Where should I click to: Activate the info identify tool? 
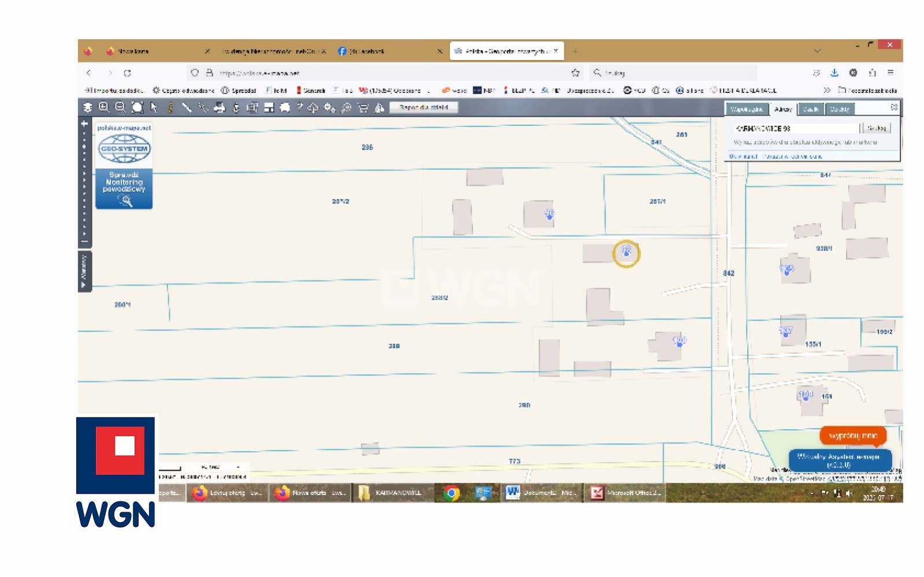click(x=170, y=107)
